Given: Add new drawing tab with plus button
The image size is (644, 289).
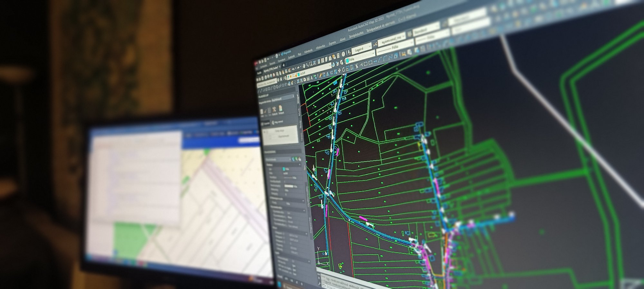Looking at the screenshot, I should pos(283,65).
